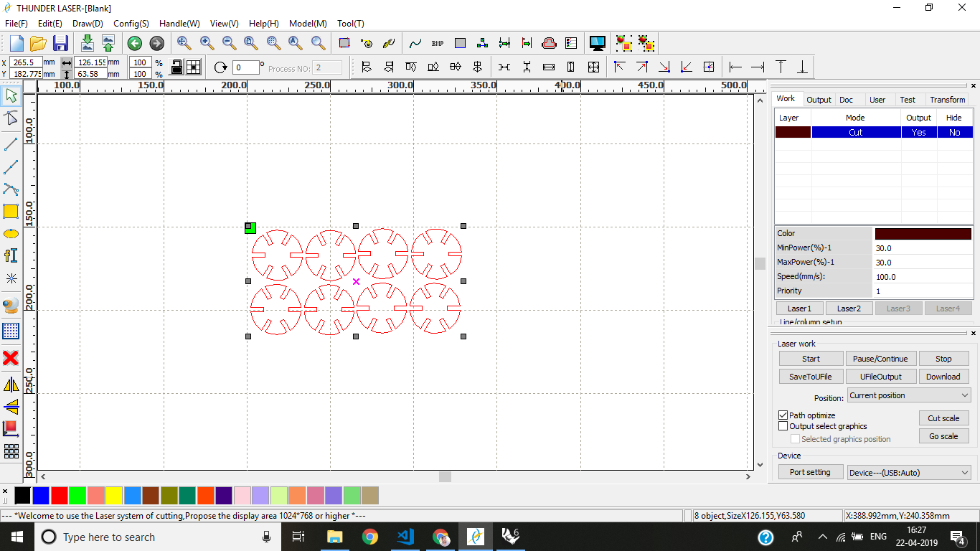Screen dimensions: 980x551
Task: Click the rotation angle input field
Action: [x=246, y=67]
